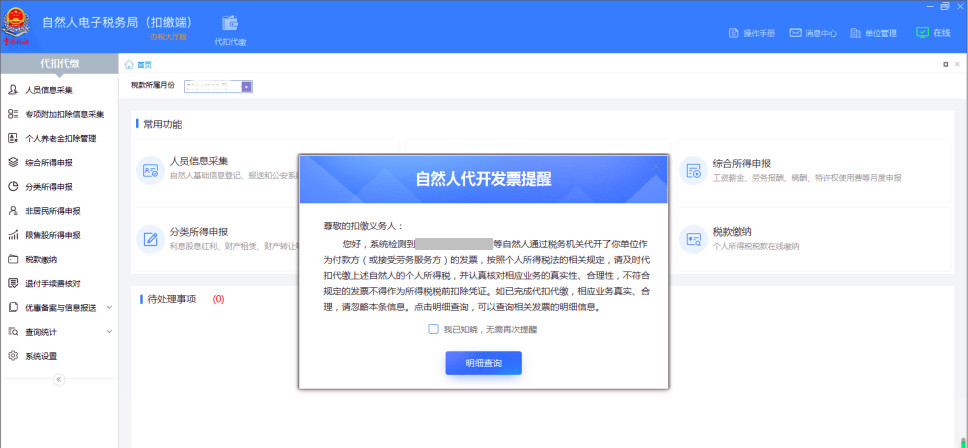This screenshot has height=448, width=968.
Task: Close the 首页 tab with the X
Action: pyautogui.click(x=957, y=64)
